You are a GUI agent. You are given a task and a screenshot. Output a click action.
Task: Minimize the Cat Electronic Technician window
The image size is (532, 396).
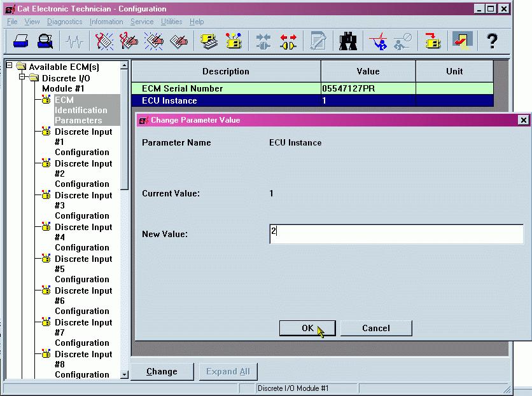coord(479,9)
